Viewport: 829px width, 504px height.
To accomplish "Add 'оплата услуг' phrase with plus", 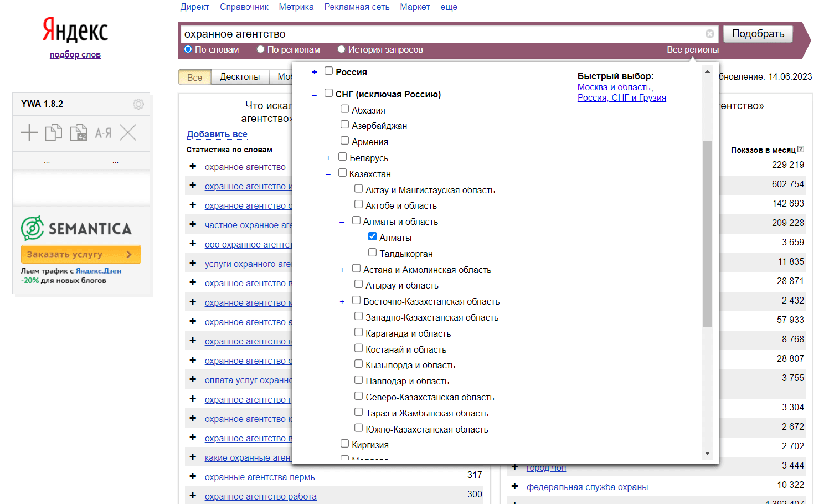I will click(x=193, y=379).
